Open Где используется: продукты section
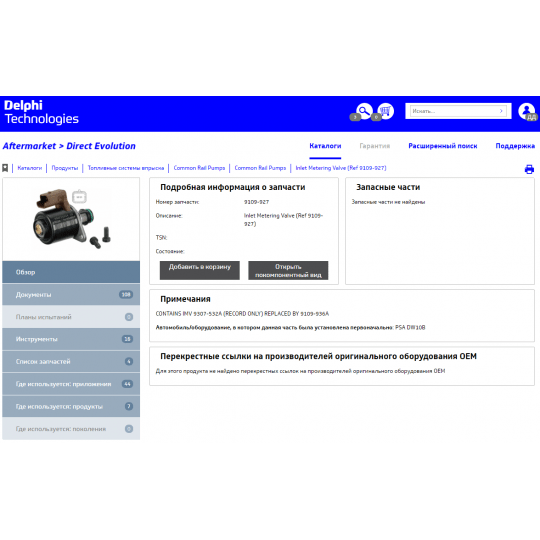Image resolution: width=540 pixels, height=540 pixels. coord(71,406)
